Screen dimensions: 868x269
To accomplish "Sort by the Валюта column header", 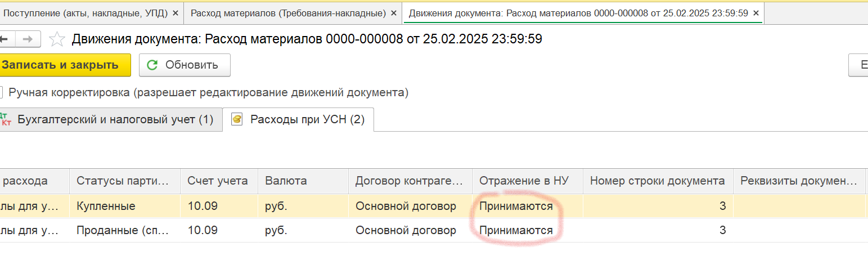I will 286,181.
